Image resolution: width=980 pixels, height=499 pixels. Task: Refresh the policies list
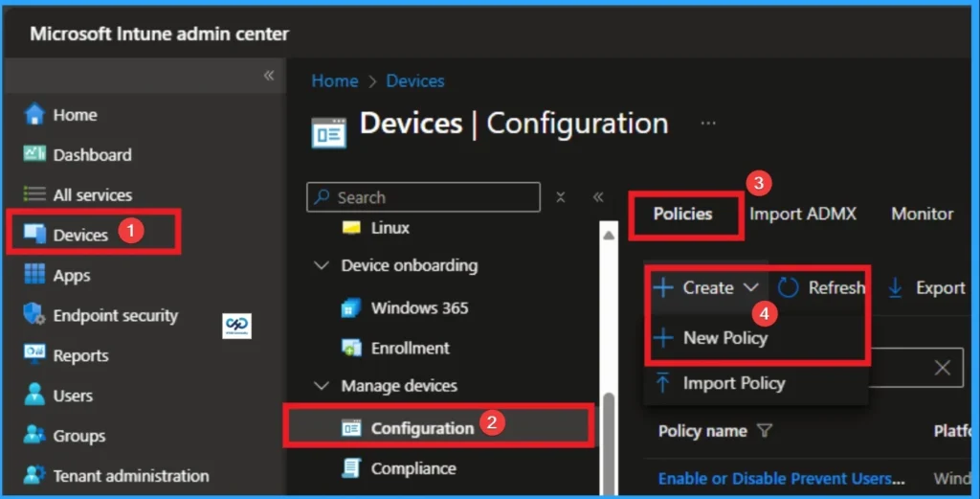821,287
